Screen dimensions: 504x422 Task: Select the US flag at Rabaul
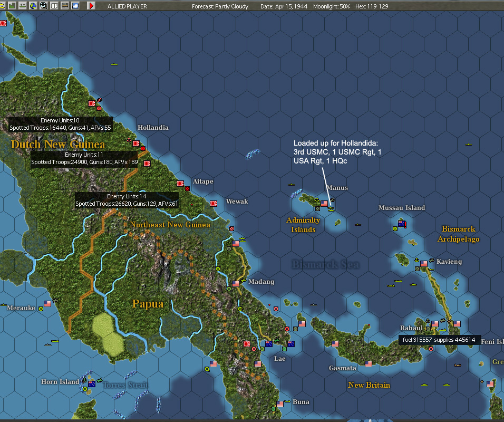tap(435, 324)
